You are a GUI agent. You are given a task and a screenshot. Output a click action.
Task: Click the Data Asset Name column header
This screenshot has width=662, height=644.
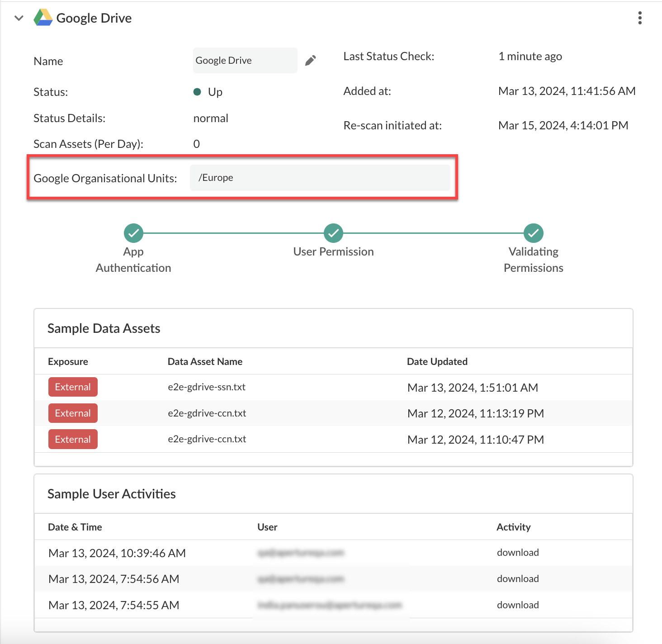(205, 362)
